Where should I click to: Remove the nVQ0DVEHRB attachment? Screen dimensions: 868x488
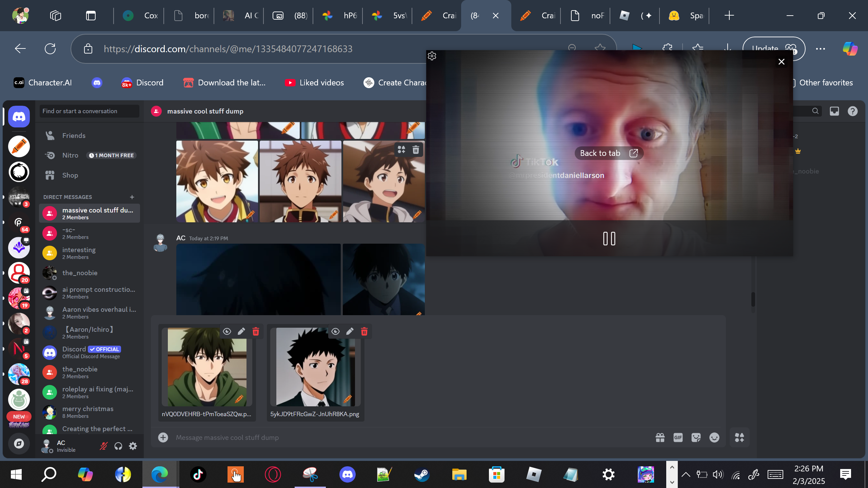[256, 331]
